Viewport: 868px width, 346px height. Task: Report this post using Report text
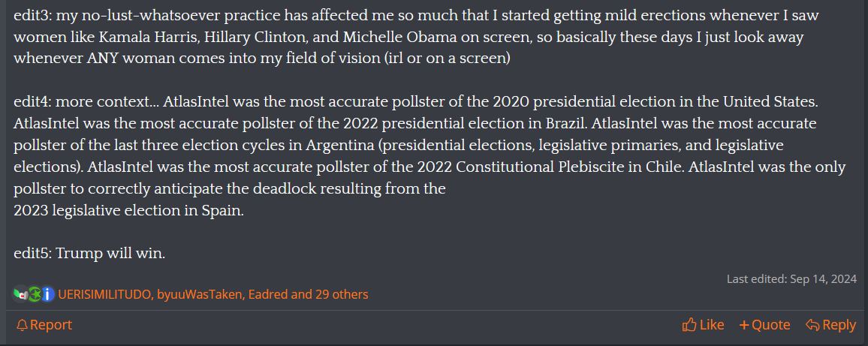51,325
